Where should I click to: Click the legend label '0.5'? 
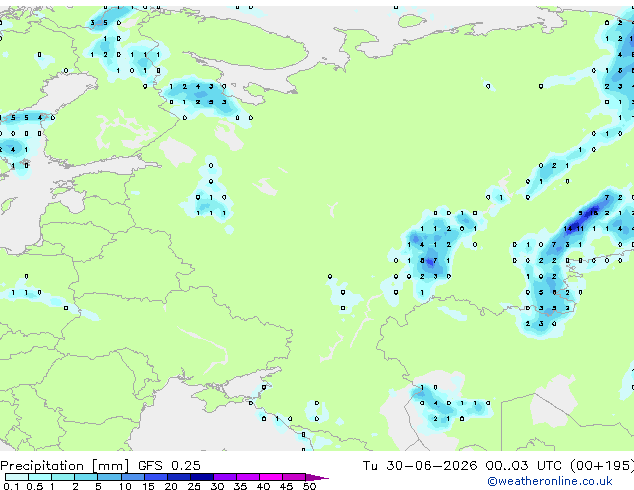tap(35, 486)
